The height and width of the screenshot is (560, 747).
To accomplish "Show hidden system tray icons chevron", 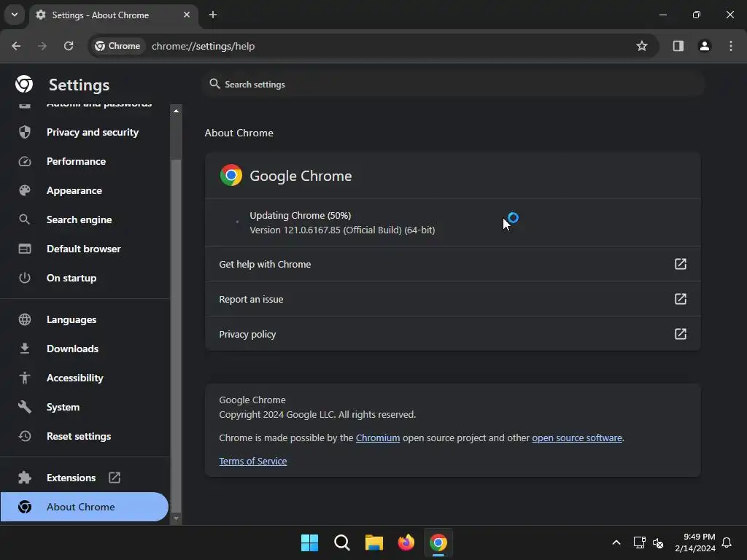I will coord(616,542).
